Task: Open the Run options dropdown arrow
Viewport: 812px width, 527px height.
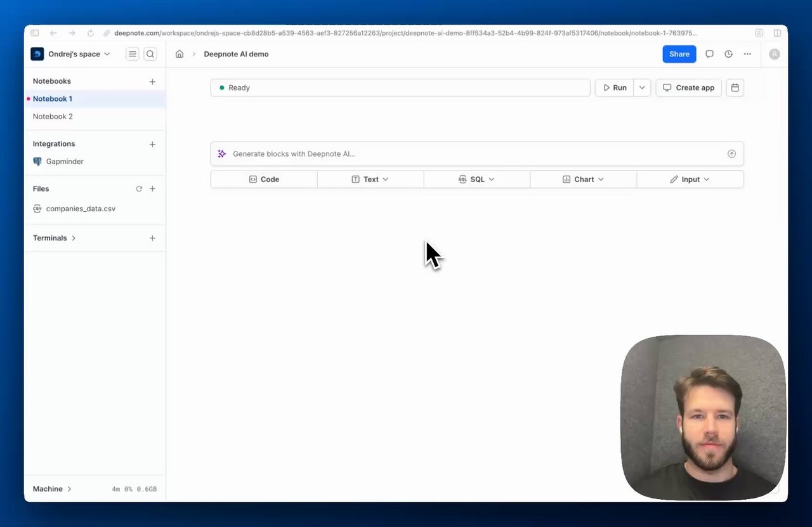Action: (x=642, y=88)
